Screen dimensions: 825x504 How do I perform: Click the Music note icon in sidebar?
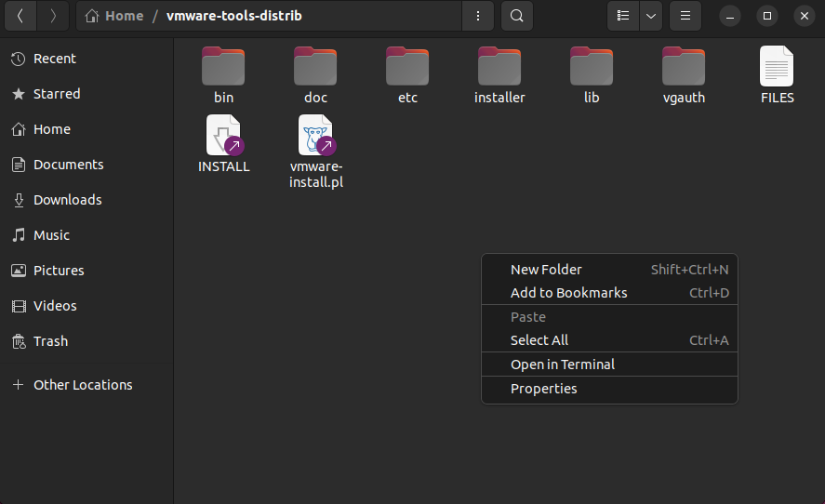[19, 235]
